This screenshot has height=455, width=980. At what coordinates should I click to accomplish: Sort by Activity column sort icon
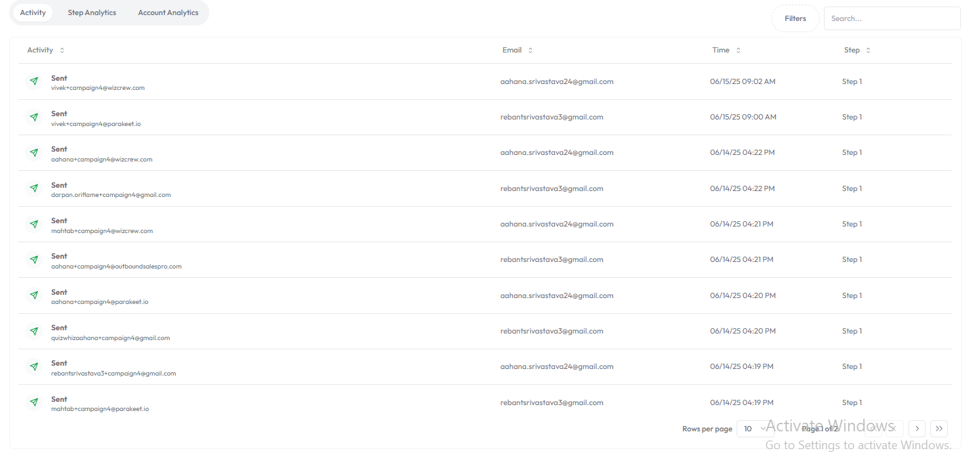point(62,51)
